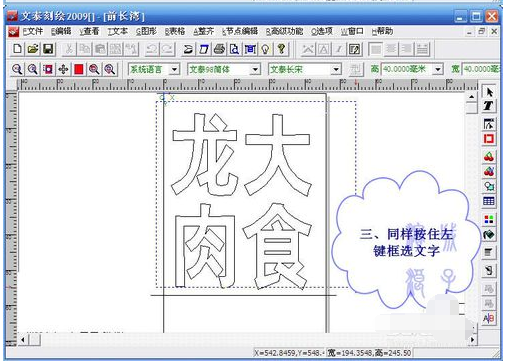
Task: Click the horizontal scrollbar left arrow
Action: pos(23,340)
